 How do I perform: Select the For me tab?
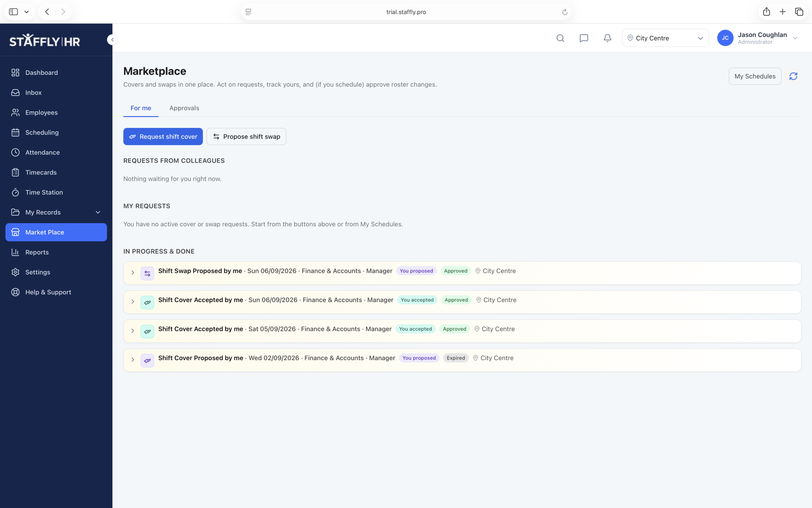(x=141, y=108)
